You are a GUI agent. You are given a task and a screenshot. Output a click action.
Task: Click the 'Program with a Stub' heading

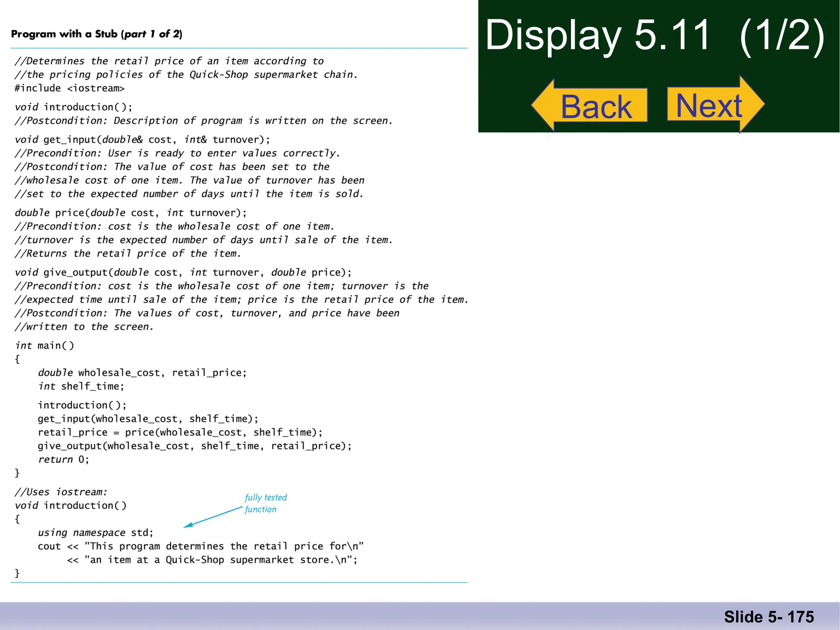[97, 34]
